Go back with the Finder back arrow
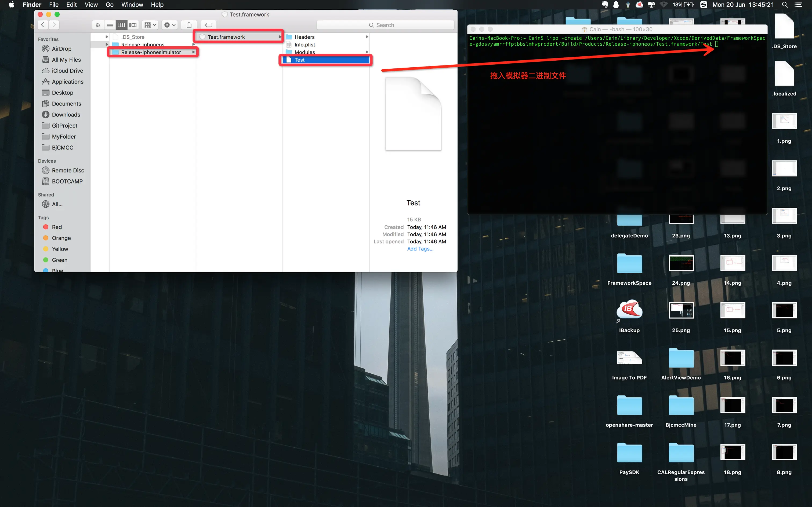The width and height of the screenshot is (812, 507). coord(43,25)
